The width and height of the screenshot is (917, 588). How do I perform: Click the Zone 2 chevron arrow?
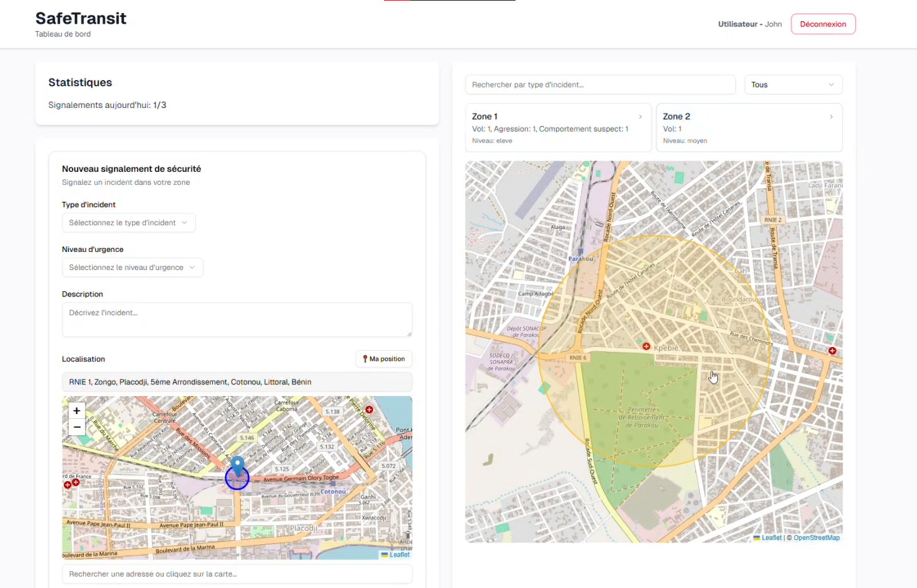[x=831, y=117]
